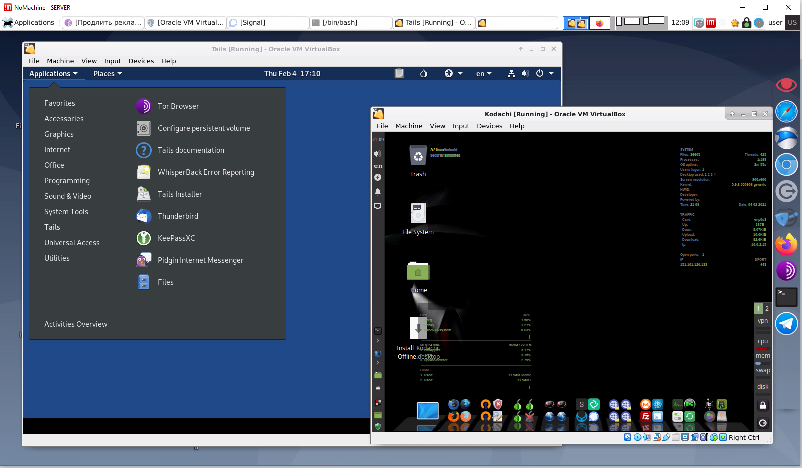Select System Tools category
Screen dimensions: 802x468
(x=66, y=211)
